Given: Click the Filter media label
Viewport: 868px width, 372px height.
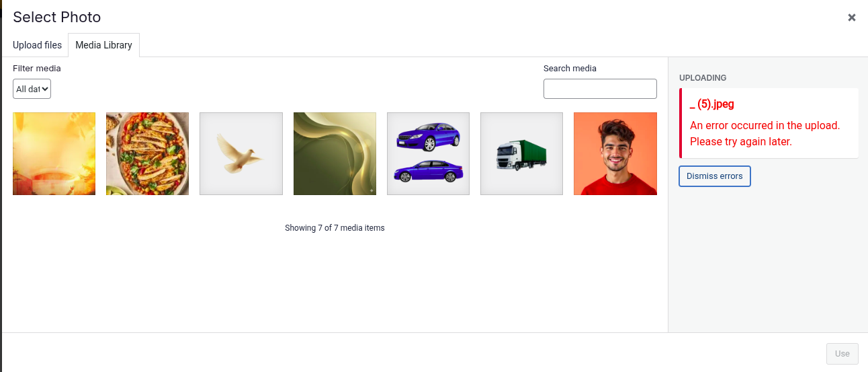Looking at the screenshot, I should 37,68.
